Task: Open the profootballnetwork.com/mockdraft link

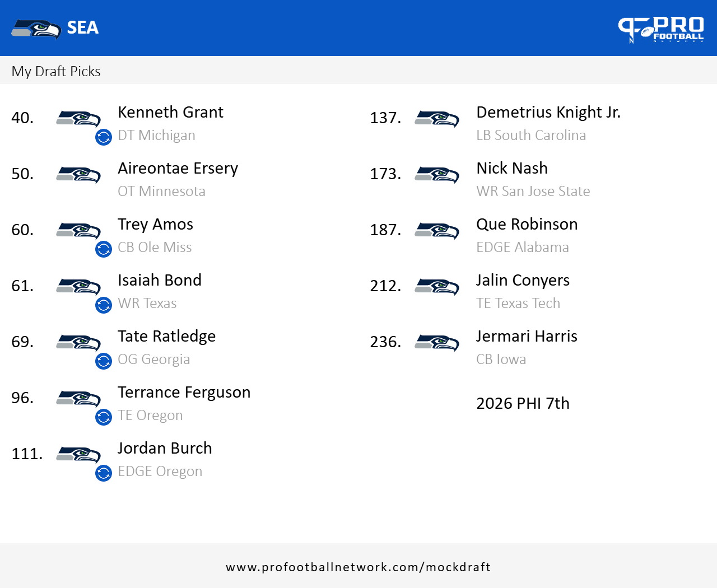Action: click(358, 567)
